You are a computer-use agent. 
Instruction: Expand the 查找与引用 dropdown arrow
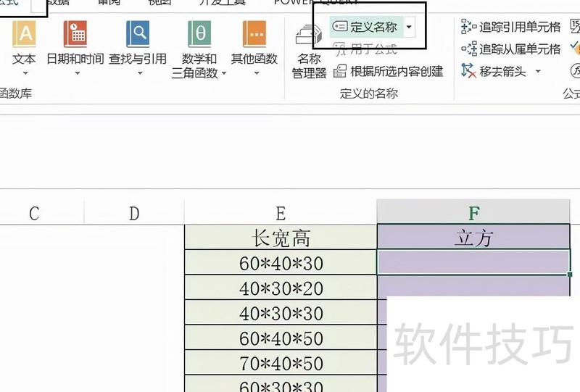pos(140,73)
